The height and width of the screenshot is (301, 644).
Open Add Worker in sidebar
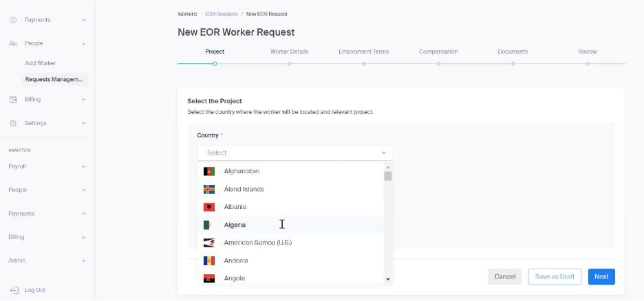[40, 63]
